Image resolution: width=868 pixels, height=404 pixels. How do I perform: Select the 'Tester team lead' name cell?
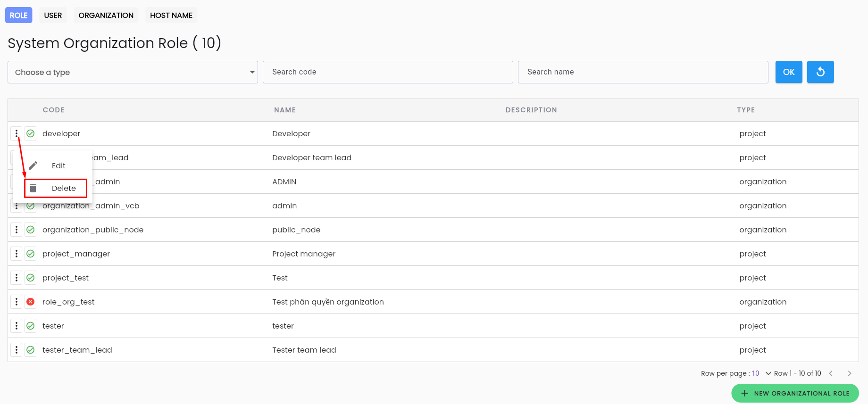point(304,350)
